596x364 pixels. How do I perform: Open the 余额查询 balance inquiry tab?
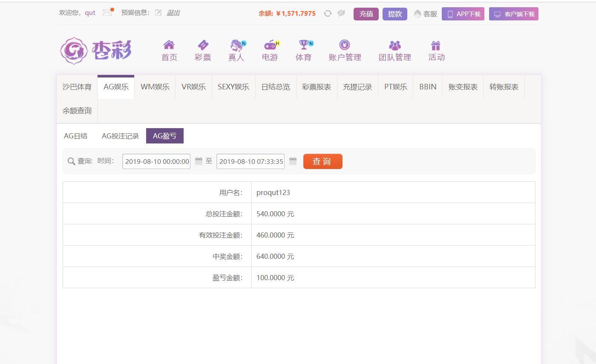click(x=77, y=111)
